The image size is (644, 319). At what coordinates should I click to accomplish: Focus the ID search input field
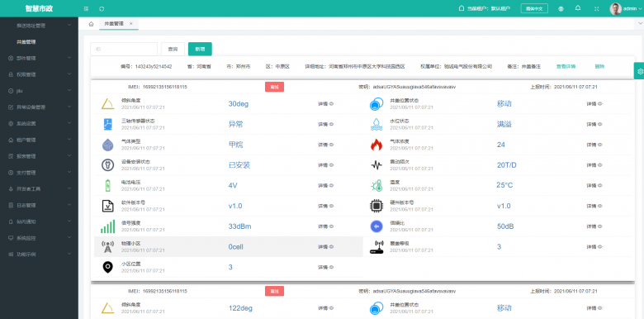point(124,49)
